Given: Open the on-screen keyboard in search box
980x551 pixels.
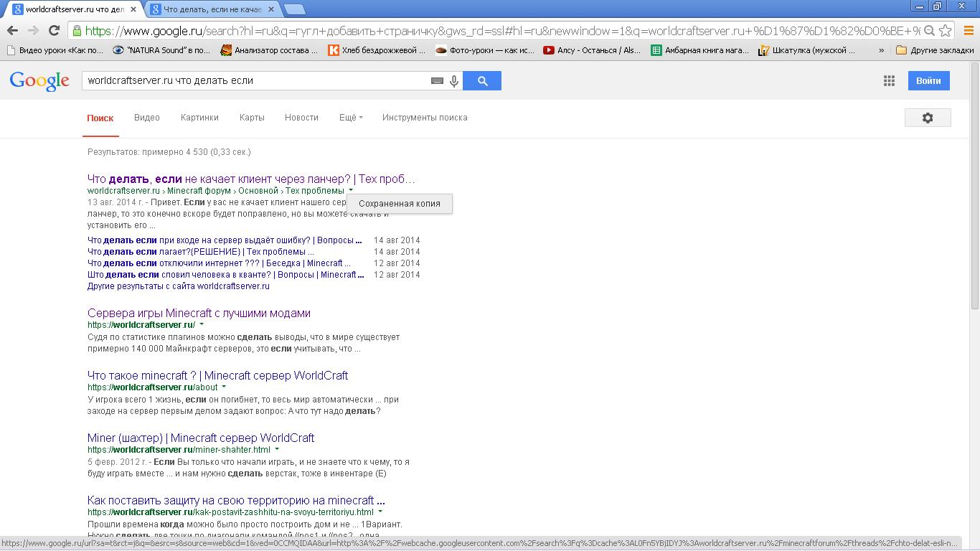Looking at the screenshot, I should pyautogui.click(x=437, y=81).
